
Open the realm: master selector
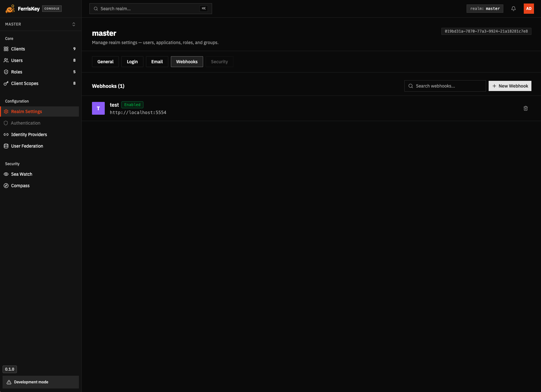pyautogui.click(x=485, y=9)
